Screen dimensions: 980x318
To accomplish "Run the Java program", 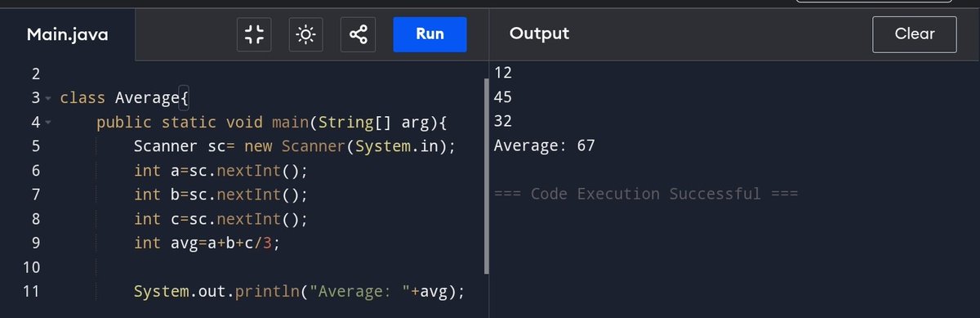I will pyautogui.click(x=430, y=34).
